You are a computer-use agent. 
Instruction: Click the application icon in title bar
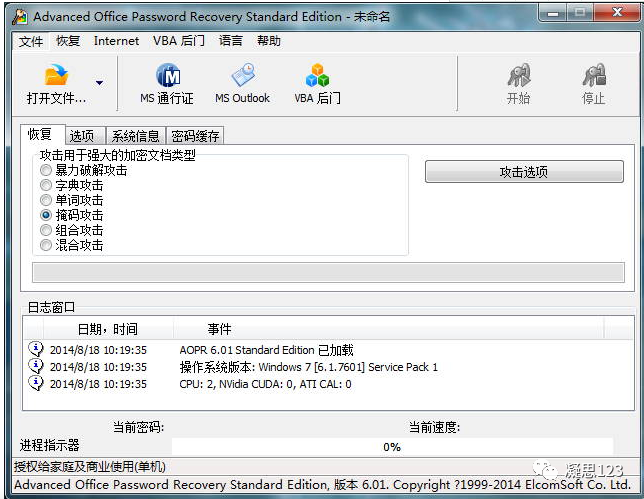tap(20, 17)
